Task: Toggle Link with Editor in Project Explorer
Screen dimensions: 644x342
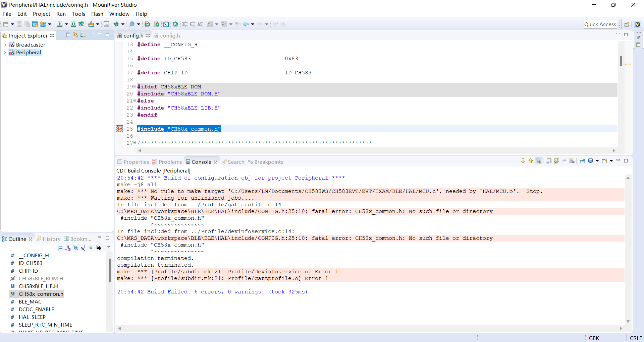Action: coord(75,35)
